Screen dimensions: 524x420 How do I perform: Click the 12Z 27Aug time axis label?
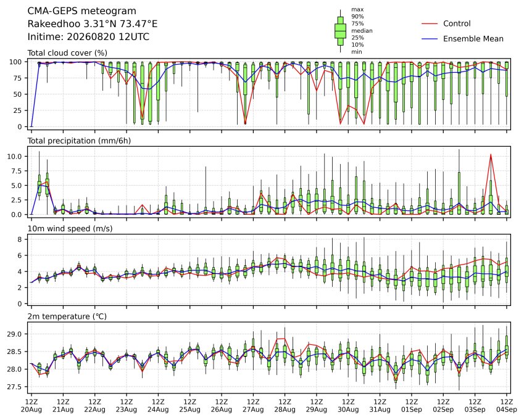[x=253, y=405]
